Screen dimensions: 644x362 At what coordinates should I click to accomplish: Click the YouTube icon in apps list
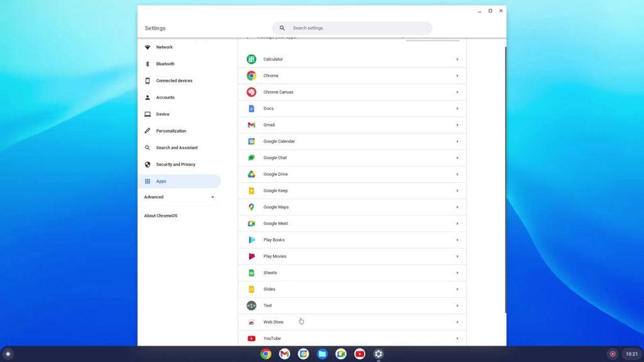pos(252,339)
